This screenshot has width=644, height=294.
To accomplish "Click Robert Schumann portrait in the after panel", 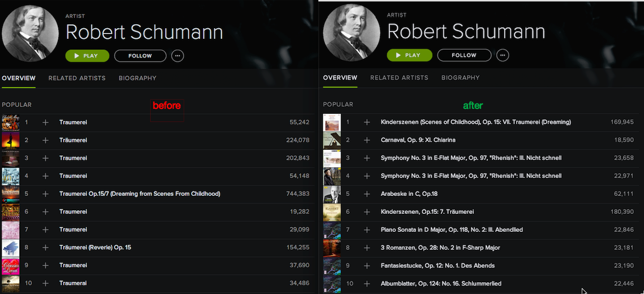I will tap(351, 33).
